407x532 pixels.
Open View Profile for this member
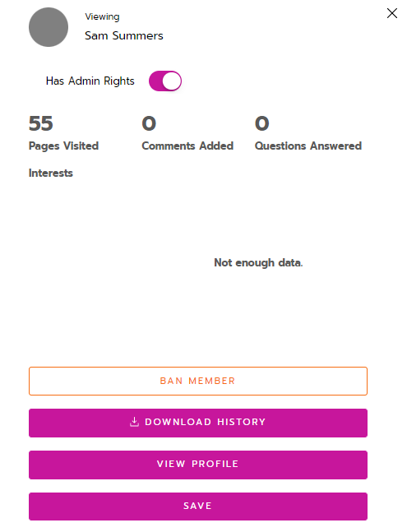point(198,465)
